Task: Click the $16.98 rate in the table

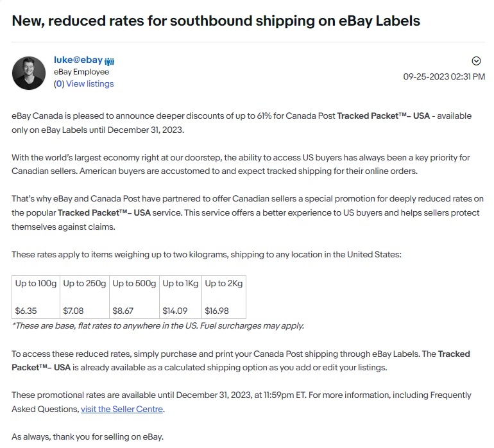Action: click(217, 311)
